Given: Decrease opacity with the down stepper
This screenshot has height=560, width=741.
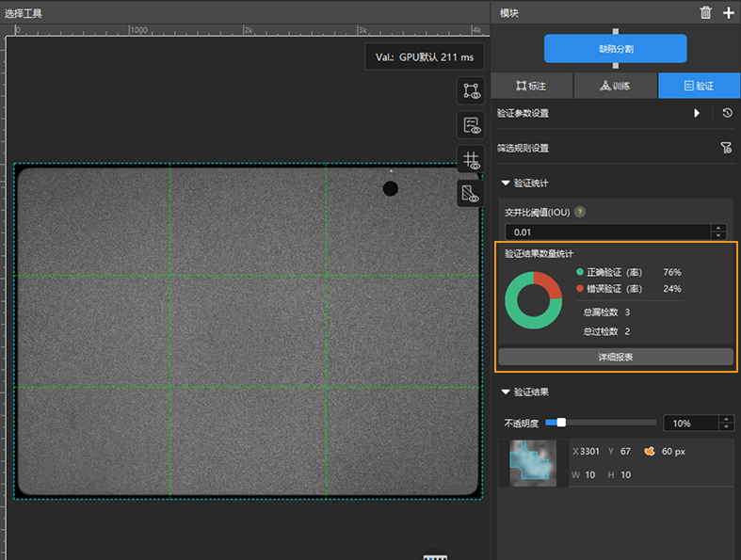Looking at the screenshot, I should coord(726,426).
